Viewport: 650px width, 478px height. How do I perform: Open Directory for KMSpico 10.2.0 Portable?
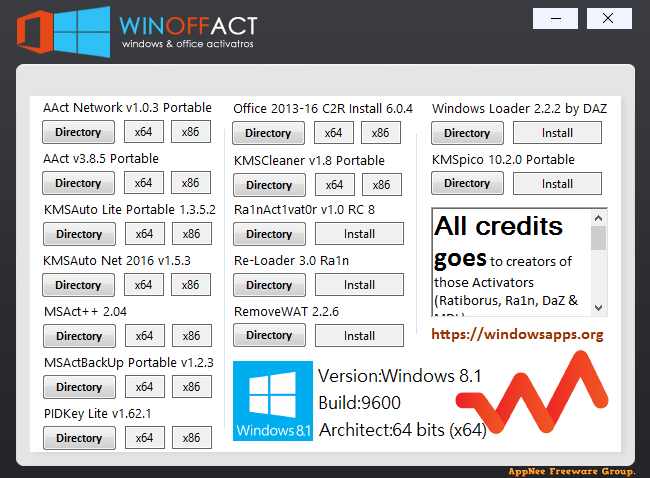pos(467,183)
